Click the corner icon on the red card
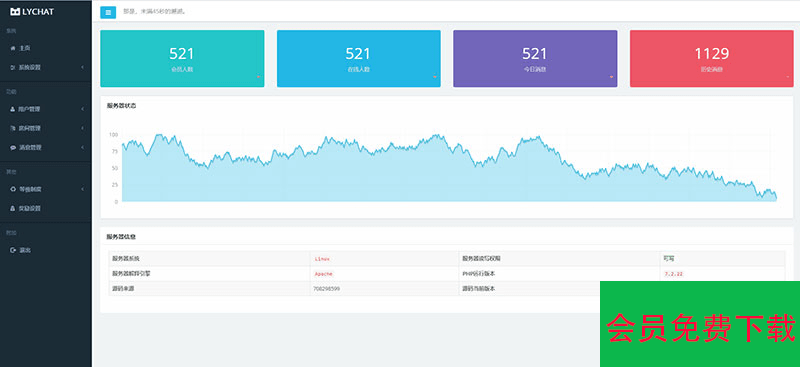The height and width of the screenshot is (367, 800). click(x=788, y=77)
